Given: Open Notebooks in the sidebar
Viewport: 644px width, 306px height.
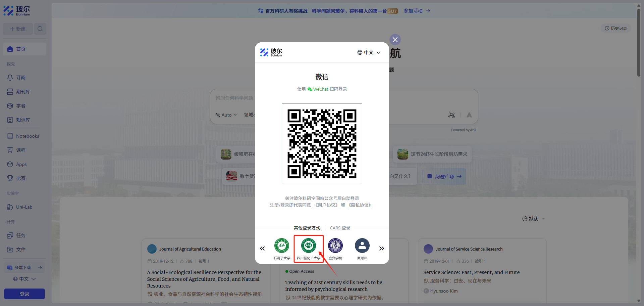Looking at the screenshot, I should point(27,136).
